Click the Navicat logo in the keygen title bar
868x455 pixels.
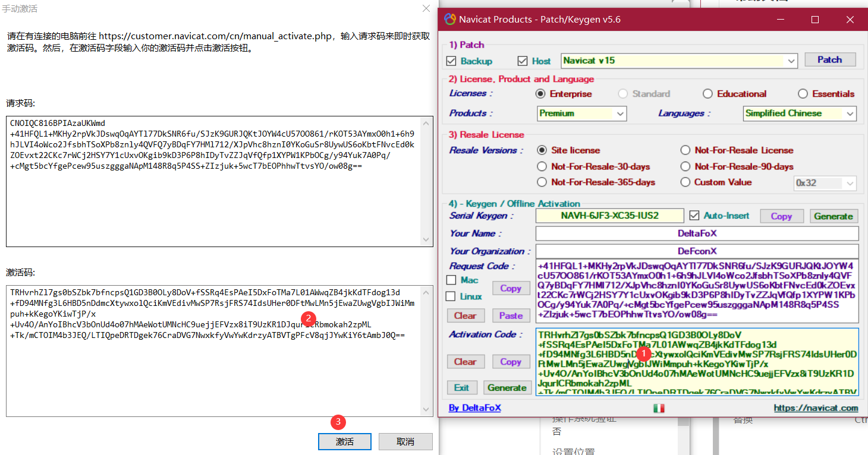click(x=450, y=18)
